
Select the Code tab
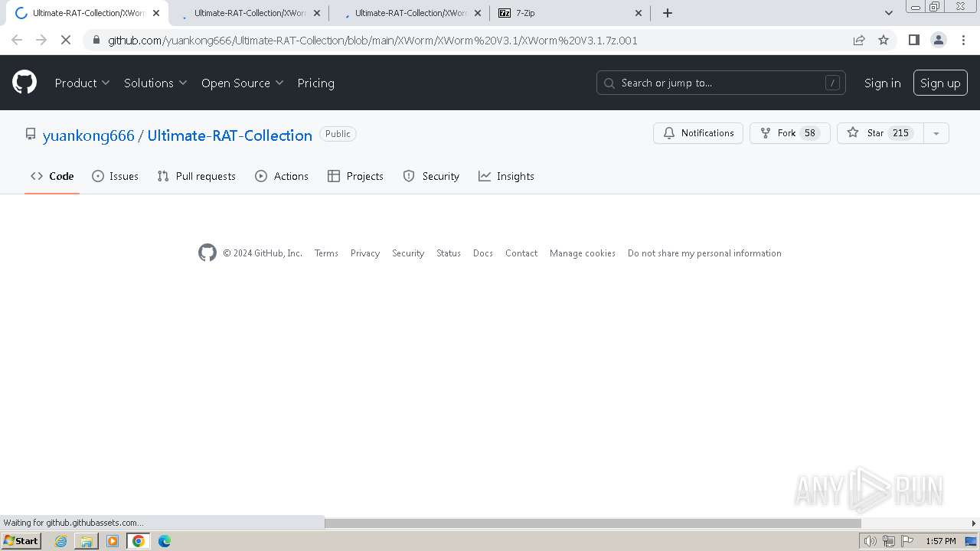[x=52, y=176]
